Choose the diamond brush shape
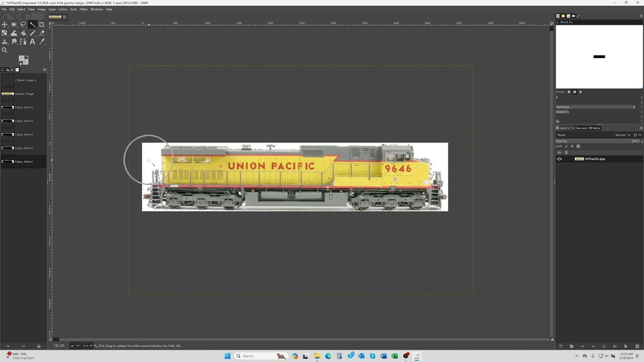Screen dimensions: 644x362 click(580, 92)
